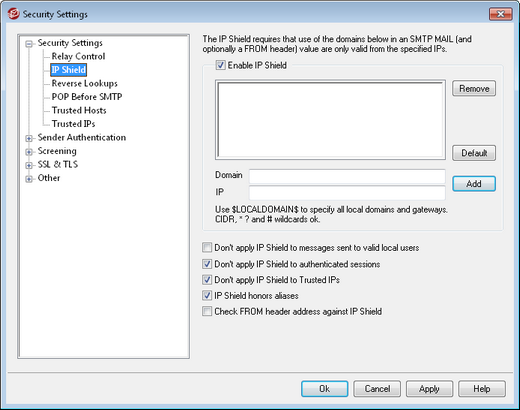Enable don't apply to valid local users
520x410 pixels.
207,248
